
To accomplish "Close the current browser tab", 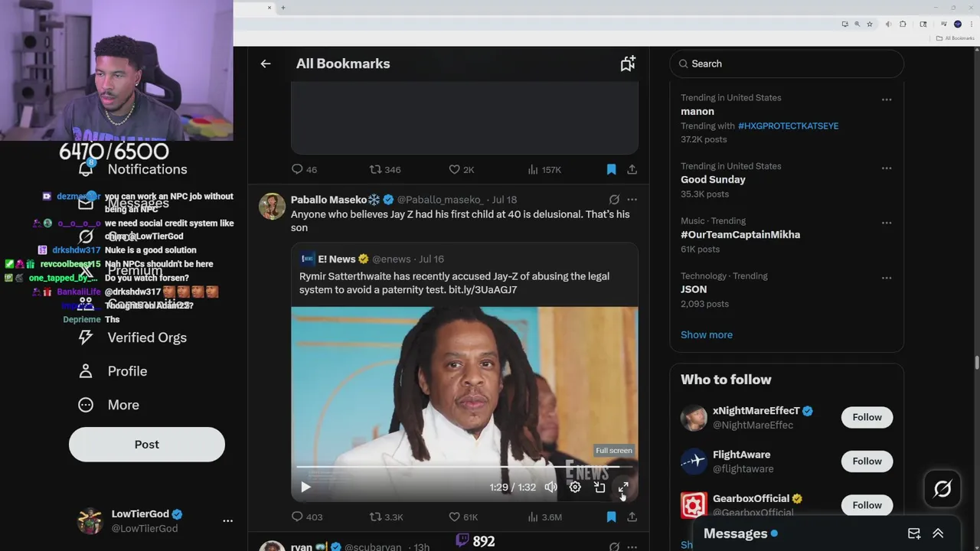I will [269, 8].
